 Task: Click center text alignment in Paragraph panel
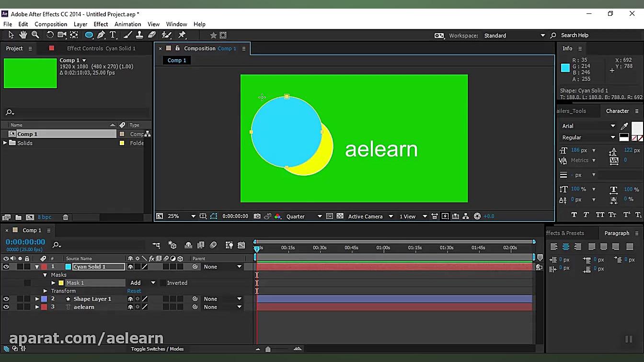point(566,247)
